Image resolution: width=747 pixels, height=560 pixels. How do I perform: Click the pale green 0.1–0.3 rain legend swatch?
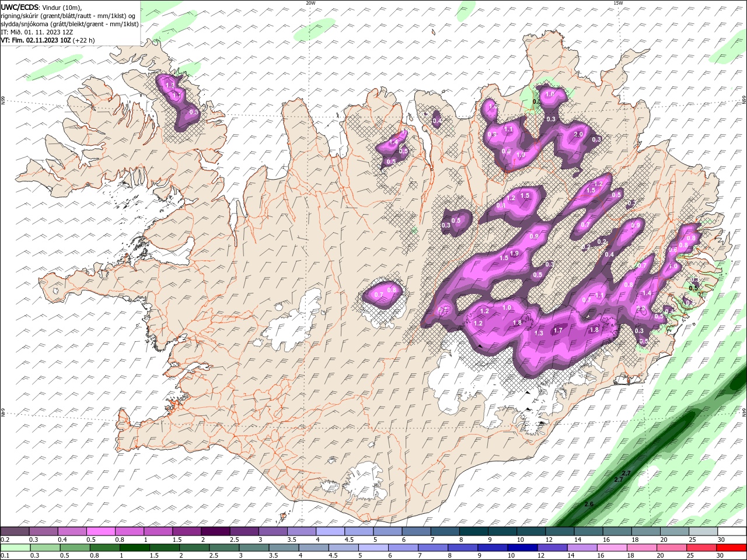[15, 548]
